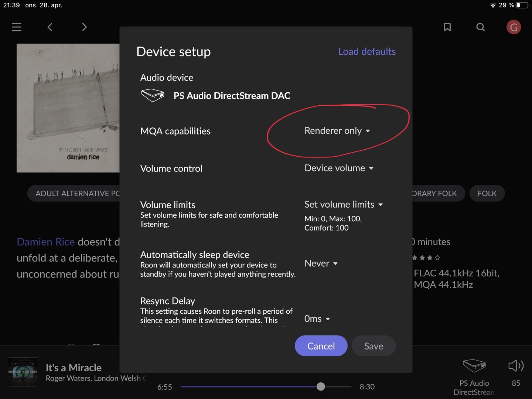Select the Adult Alternative genre tag
532x399 pixels.
coord(74,193)
